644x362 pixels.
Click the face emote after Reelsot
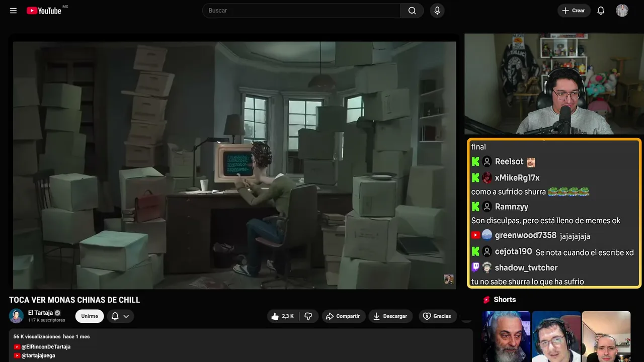coord(531,162)
